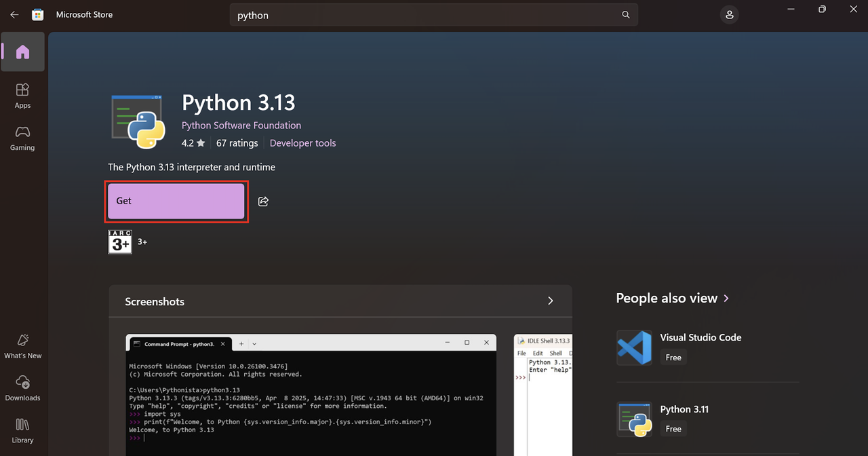Screen dimensions: 868x456
Task: Open Developer tools category link
Action: pyautogui.click(x=302, y=143)
